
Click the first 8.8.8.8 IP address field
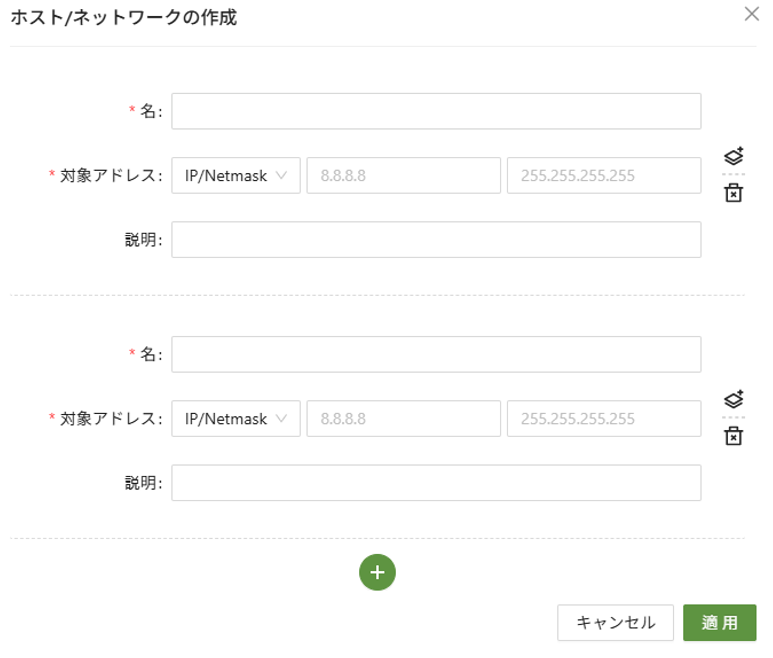coord(403,176)
